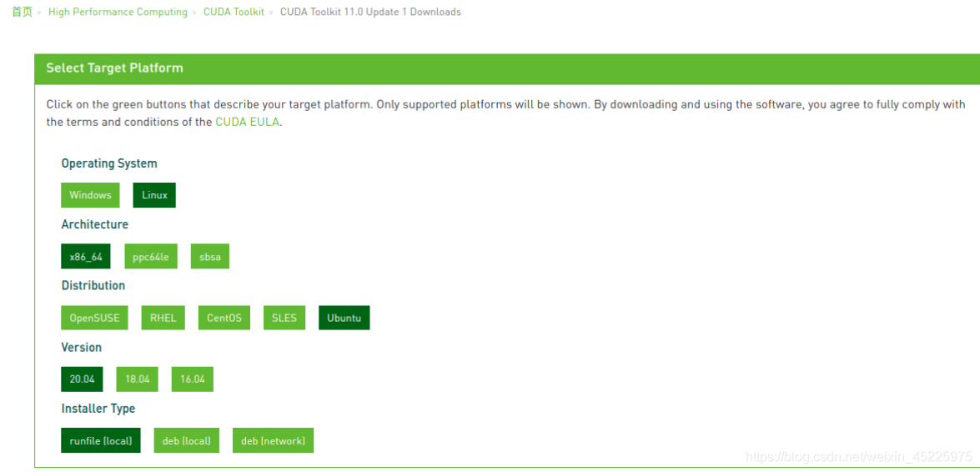Open the CUDA EULA link
Viewport: 980px width, 472px height.
point(248,123)
